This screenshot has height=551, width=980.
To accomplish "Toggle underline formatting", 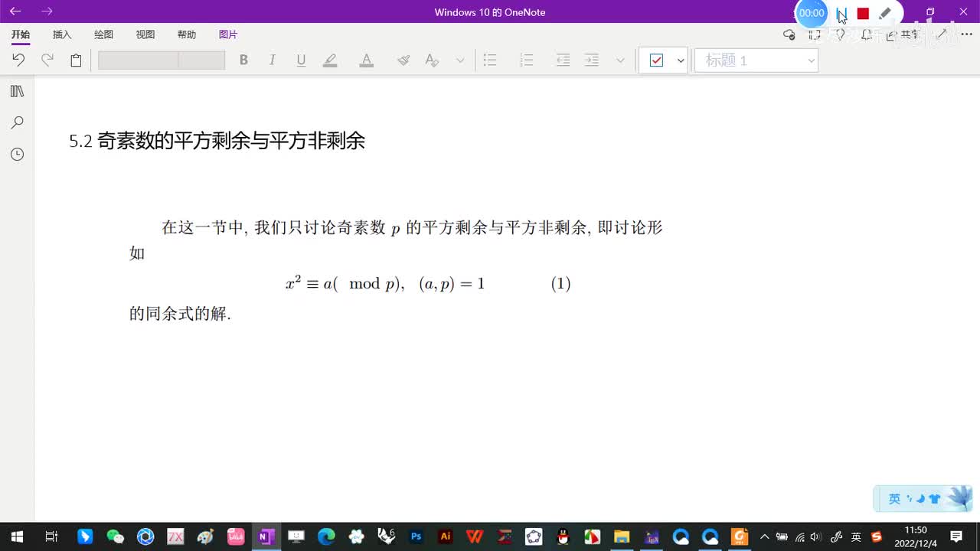I will point(301,60).
